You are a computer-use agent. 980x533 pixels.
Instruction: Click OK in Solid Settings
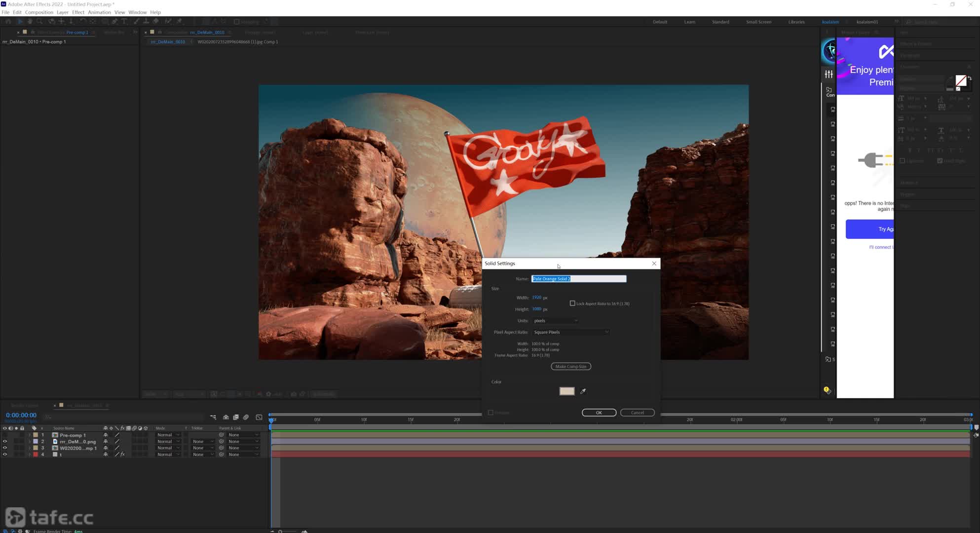click(x=599, y=413)
